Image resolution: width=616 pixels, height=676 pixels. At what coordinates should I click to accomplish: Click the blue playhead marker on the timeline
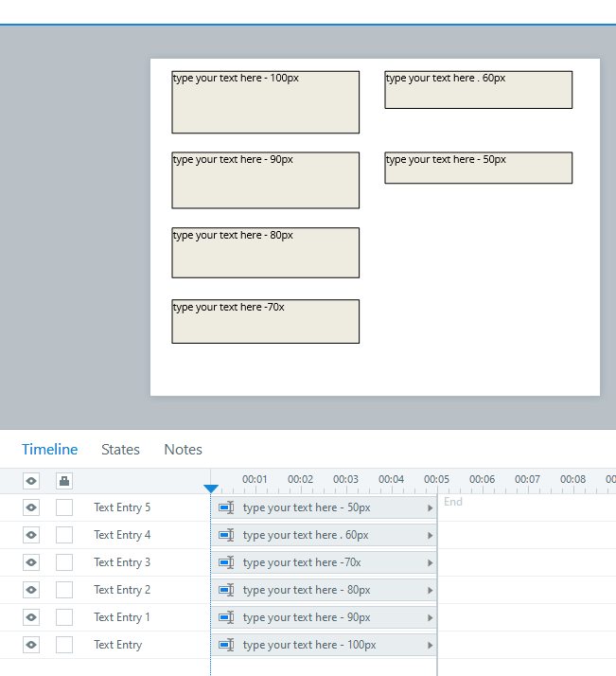(x=211, y=489)
